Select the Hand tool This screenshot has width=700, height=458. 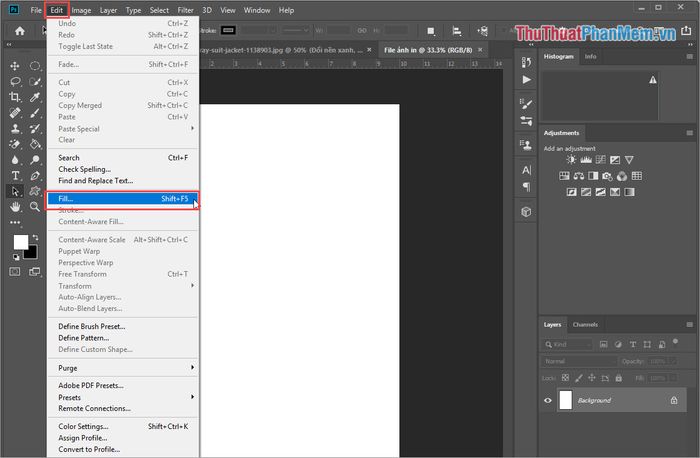tap(15, 207)
